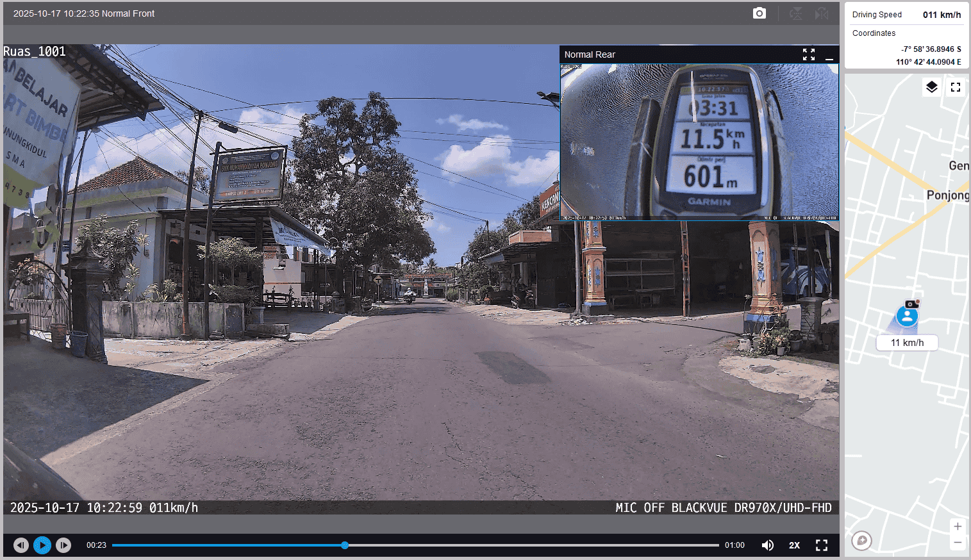The height and width of the screenshot is (560, 971).
Task: Click the map location feedback icon
Action: (x=861, y=541)
